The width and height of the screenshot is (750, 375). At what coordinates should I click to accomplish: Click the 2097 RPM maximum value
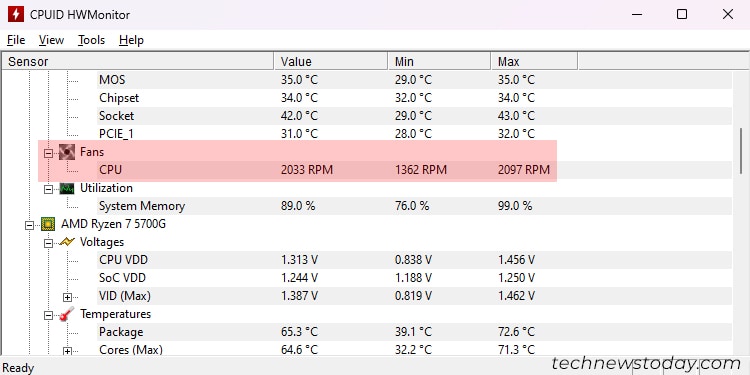[x=524, y=170]
